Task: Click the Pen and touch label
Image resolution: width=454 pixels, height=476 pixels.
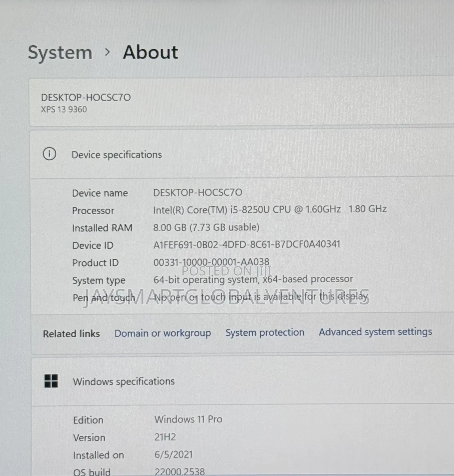Action: (x=104, y=298)
